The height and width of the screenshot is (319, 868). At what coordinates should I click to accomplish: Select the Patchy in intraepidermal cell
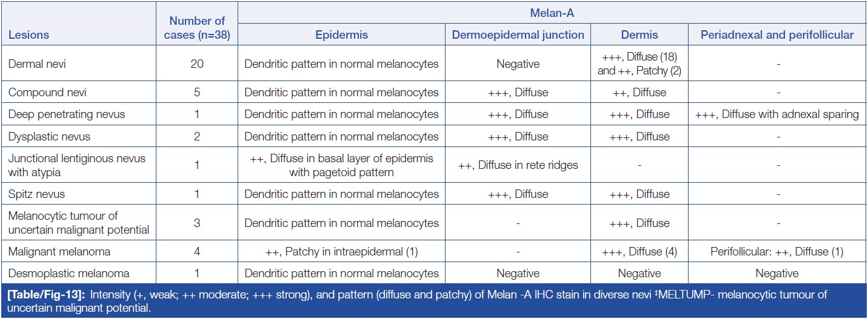click(341, 251)
